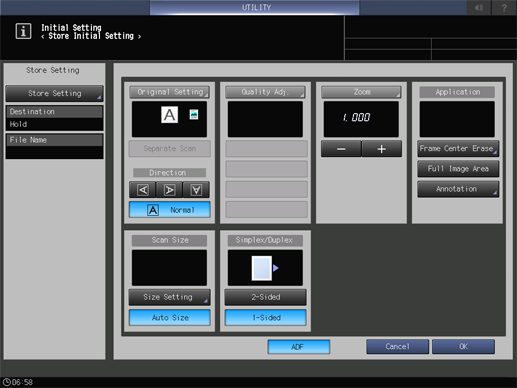Decrease zoom with minus button
The image size is (517, 388).
click(341, 149)
